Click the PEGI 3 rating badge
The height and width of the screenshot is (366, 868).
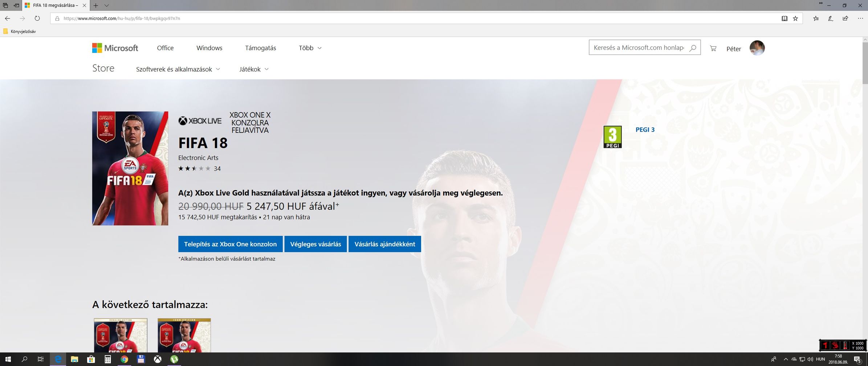[x=612, y=137]
